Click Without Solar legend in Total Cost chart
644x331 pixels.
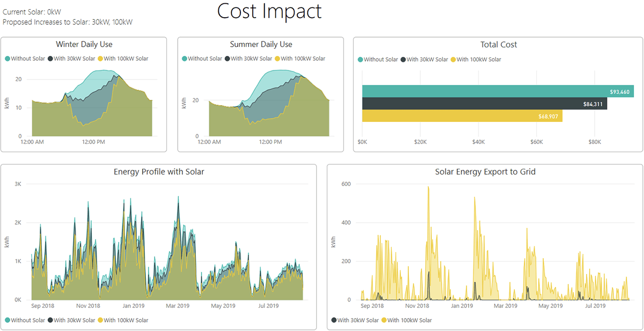click(380, 59)
